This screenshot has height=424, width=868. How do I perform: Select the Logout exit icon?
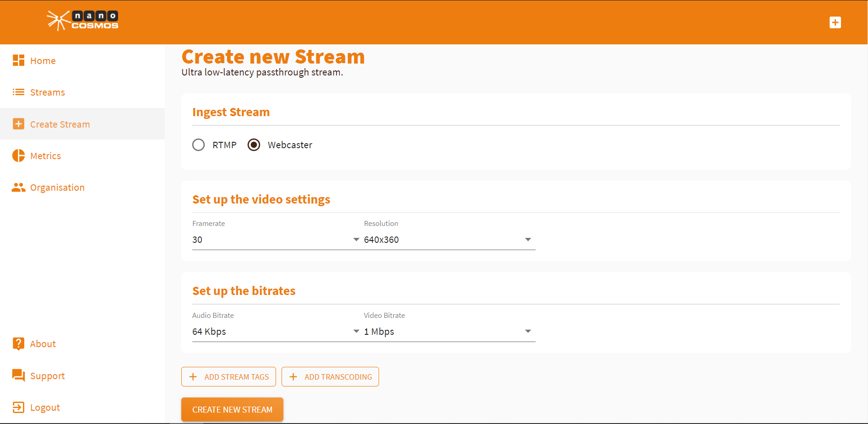18,407
